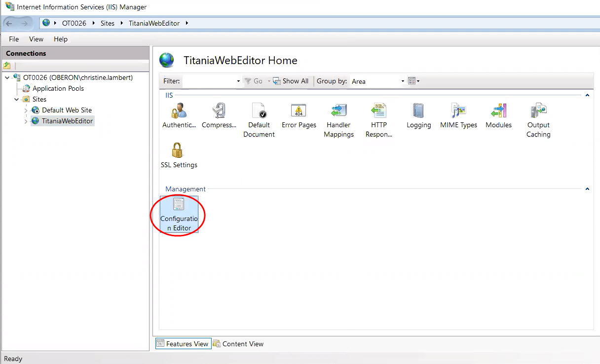Select the SSL Settings padlock icon
The height and width of the screenshot is (364, 600).
point(178,150)
